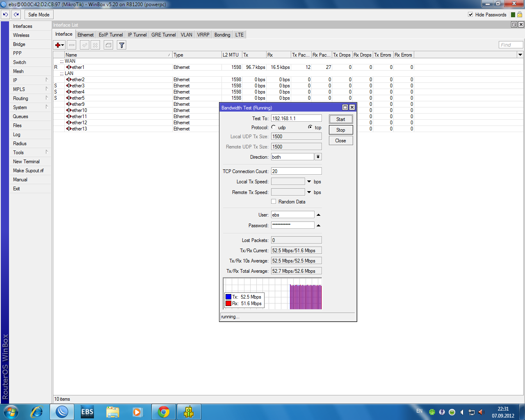Screen dimensions: 525x420
Task: Click the Stop button in Bandwidth Test
Action: pyautogui.click(x=341, y=130)
